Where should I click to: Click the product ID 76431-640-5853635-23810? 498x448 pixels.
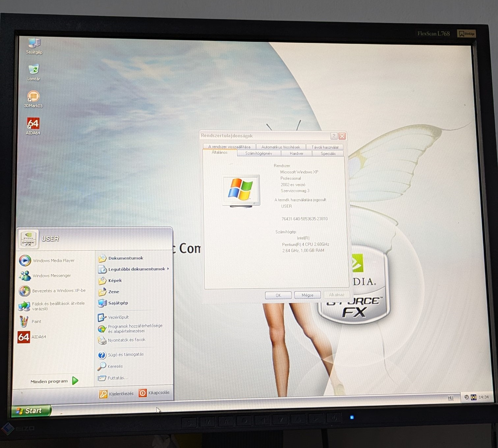click(x=305, y=219)
